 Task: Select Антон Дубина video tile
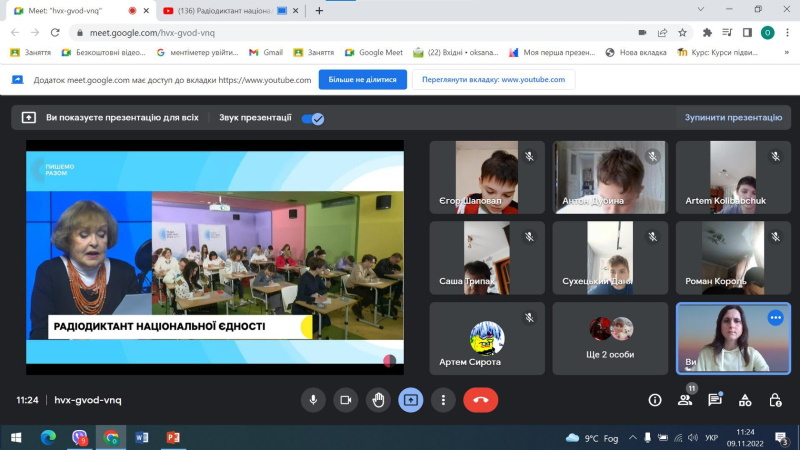click(x=610, y=177)
